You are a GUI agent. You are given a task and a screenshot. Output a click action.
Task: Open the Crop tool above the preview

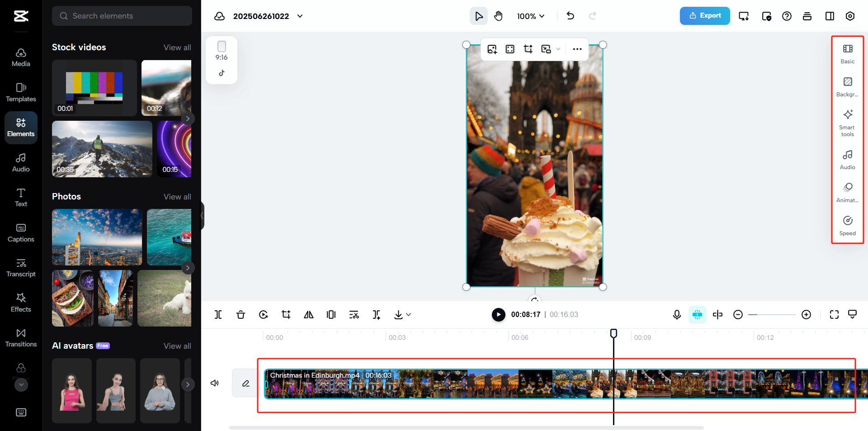528,49
